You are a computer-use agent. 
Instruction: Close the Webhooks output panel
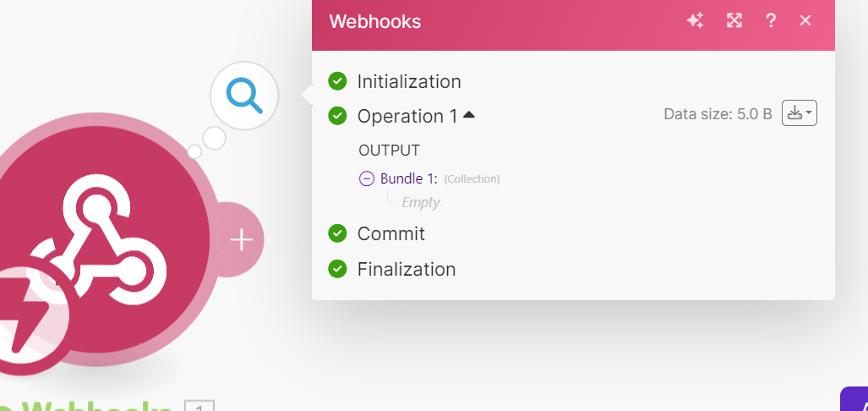(x=805, y=21)
